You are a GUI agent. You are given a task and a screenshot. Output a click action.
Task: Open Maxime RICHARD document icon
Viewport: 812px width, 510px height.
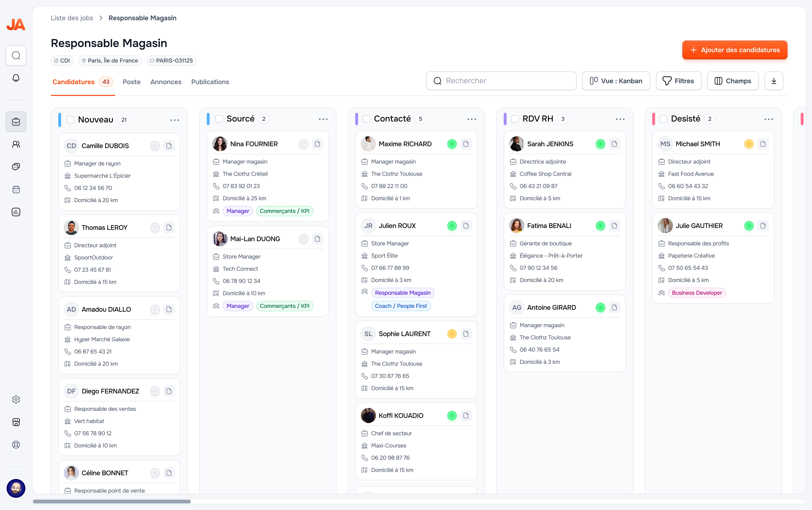coord(466,144)
